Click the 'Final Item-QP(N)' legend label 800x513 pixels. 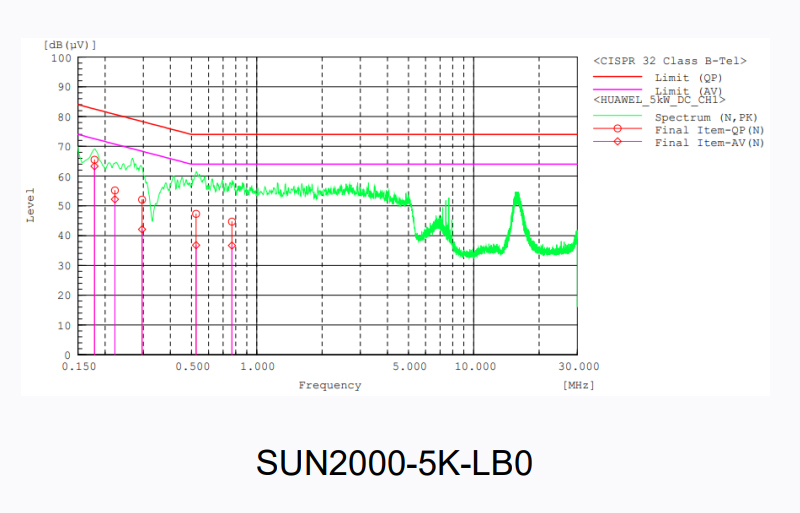coord(709,130)
